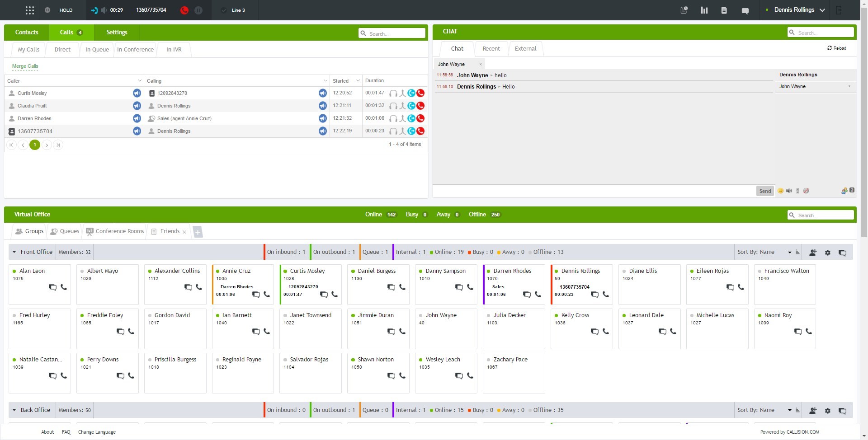Toggle the sound notification speaker icon near Send
This screenshot has width=868, height=440.
[789, 191]
